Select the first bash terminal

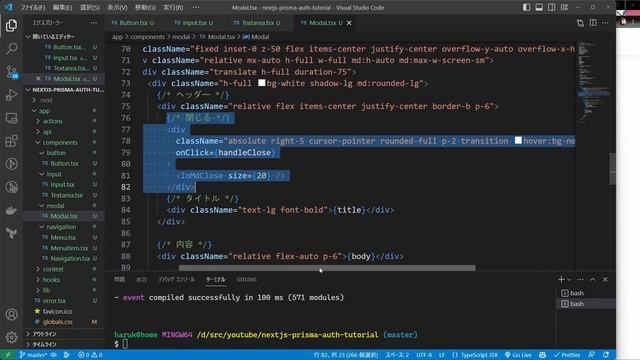pyautogui.click(x=586, y=293)
